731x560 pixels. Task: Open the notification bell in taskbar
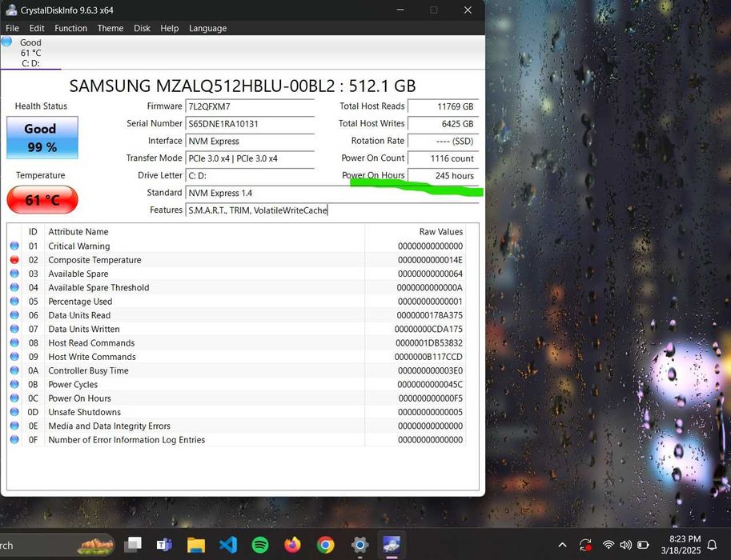click(713, 545)
